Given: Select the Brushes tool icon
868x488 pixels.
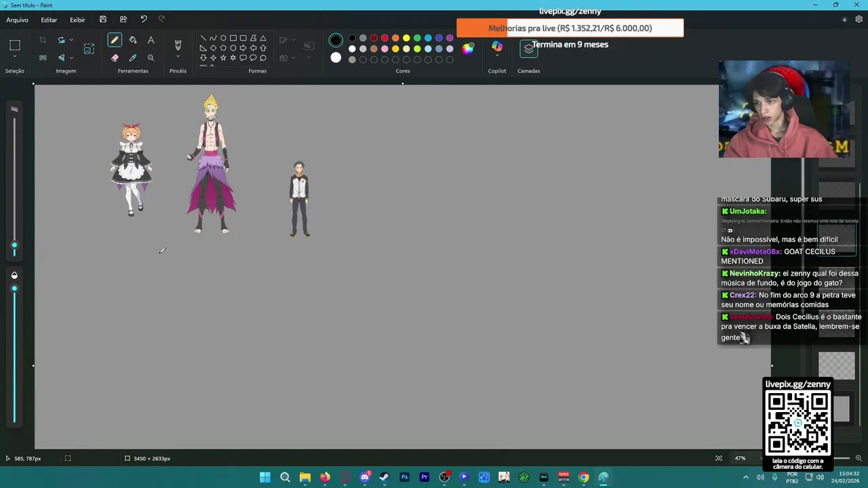Looking at the screenshot, I should click(178, 45).
